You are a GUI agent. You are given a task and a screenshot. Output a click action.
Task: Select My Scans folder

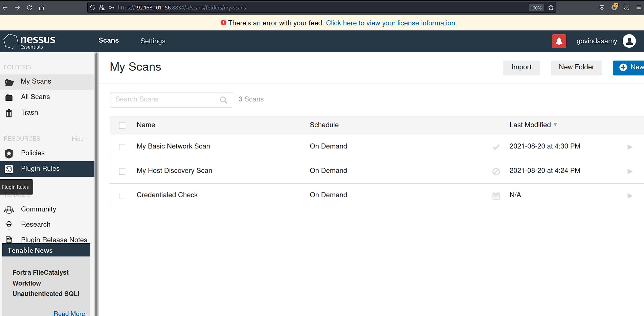[x=47, y=82]
